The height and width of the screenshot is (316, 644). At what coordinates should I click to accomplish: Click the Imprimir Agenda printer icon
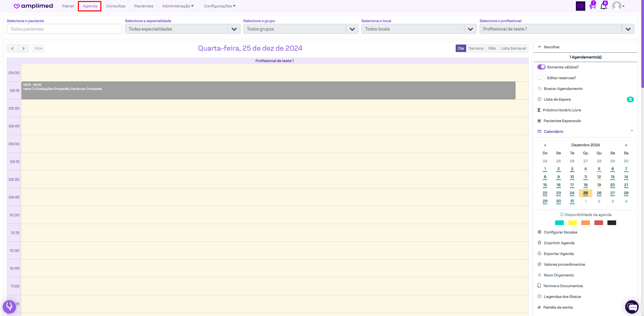tap(539, 243)
